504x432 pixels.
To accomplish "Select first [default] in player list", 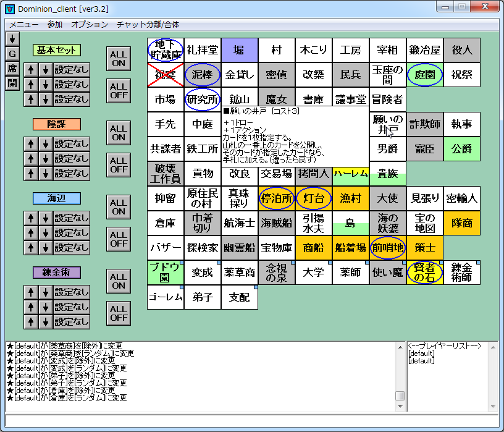I will (421, 353).
